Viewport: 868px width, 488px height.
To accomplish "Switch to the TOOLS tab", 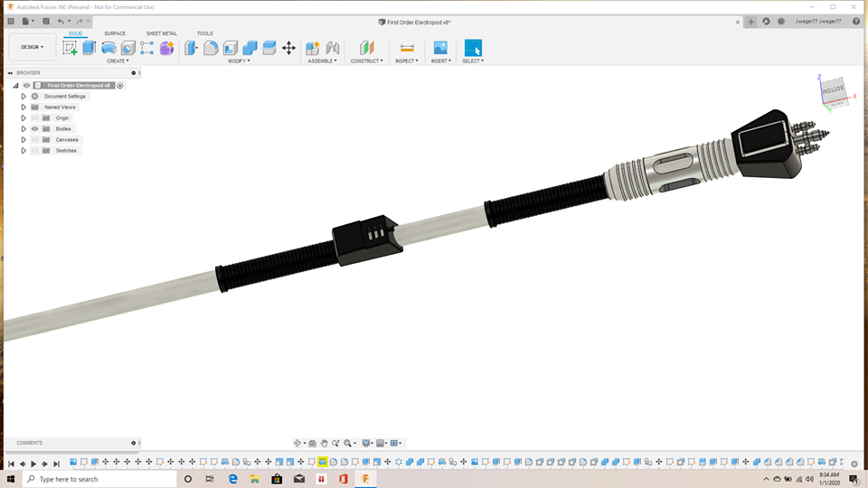I will pyautogui.click(x=205, y=33).
